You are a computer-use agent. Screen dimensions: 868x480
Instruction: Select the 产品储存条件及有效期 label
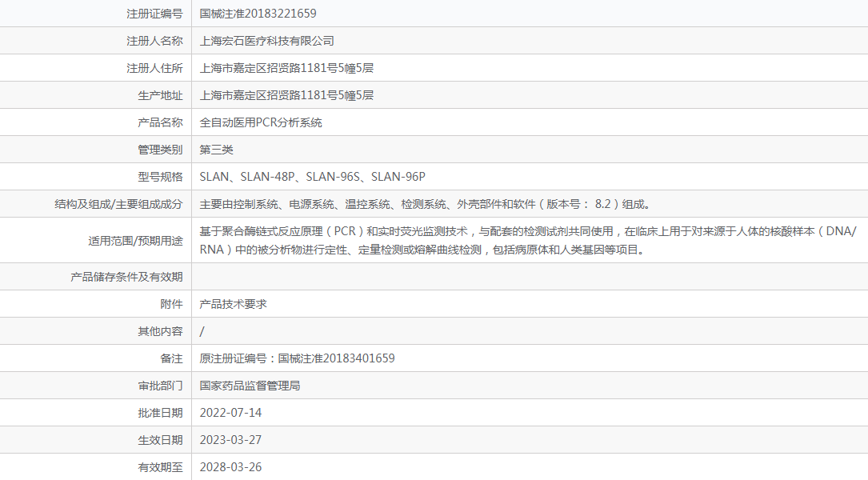126,276
